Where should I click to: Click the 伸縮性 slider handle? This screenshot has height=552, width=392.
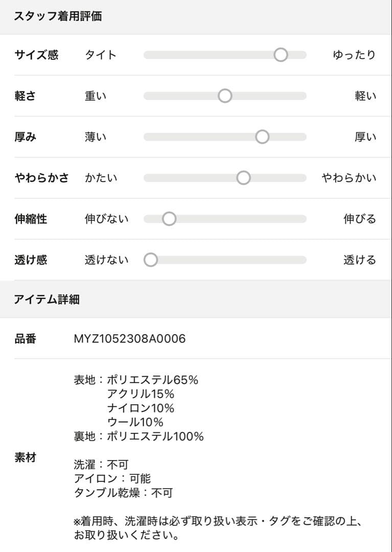pos(169,219)
